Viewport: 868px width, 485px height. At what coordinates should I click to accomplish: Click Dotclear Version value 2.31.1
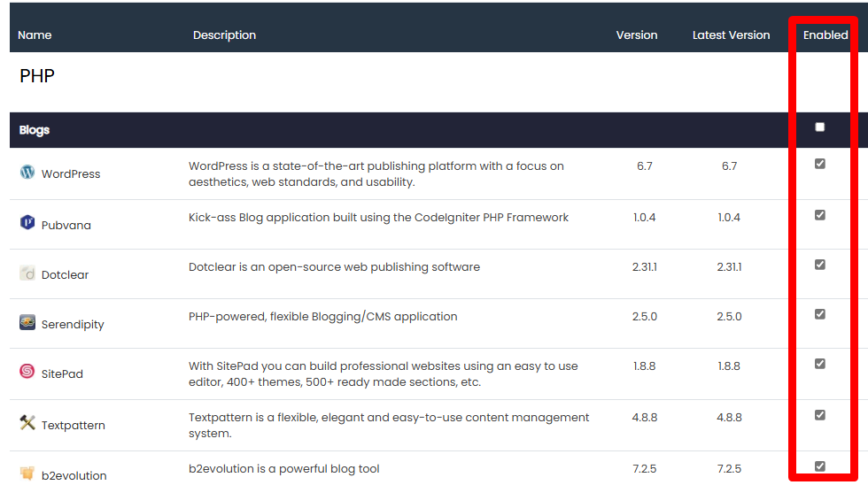[645, 266]
